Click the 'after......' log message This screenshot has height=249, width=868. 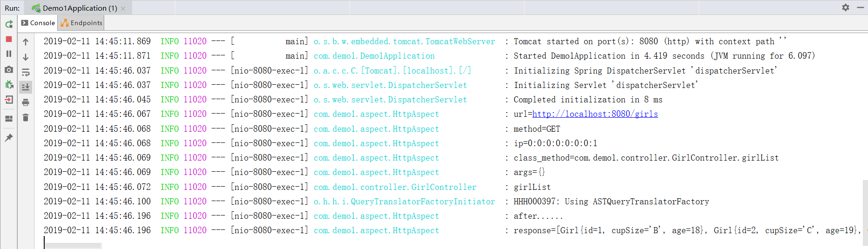(538, 216)
